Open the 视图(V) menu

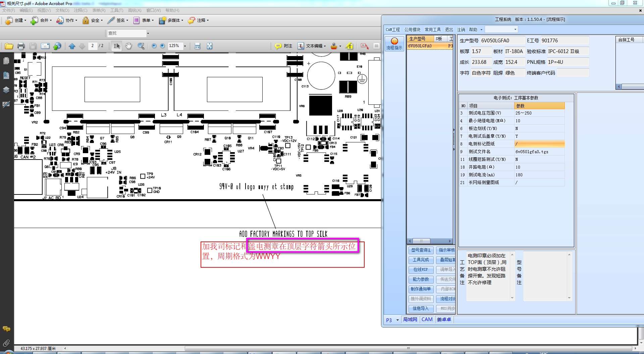click(x=44, y=10)
